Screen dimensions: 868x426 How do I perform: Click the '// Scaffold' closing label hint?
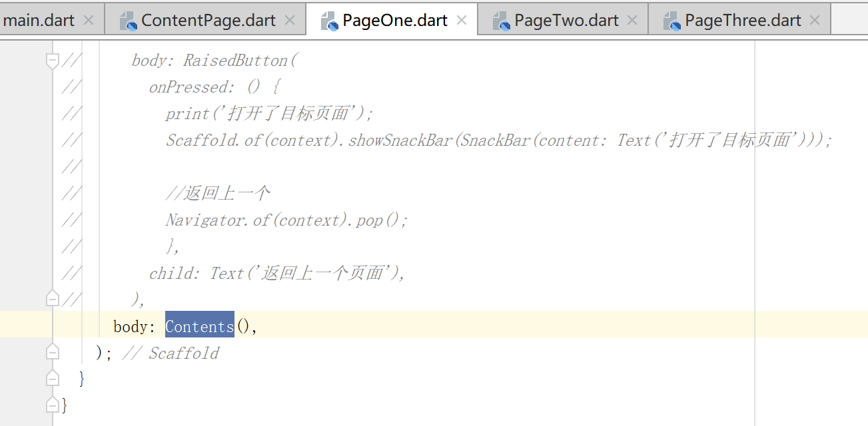tap(171, 353)
